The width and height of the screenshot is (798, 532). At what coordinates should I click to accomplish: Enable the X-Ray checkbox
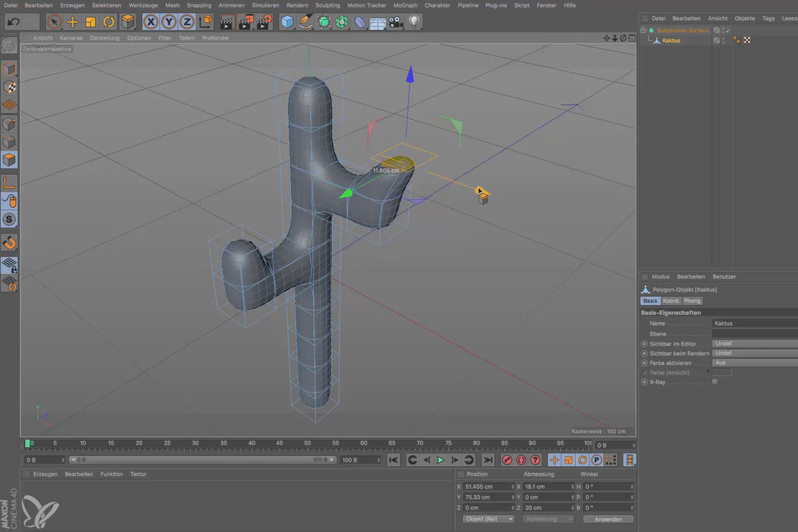(715, 382)
